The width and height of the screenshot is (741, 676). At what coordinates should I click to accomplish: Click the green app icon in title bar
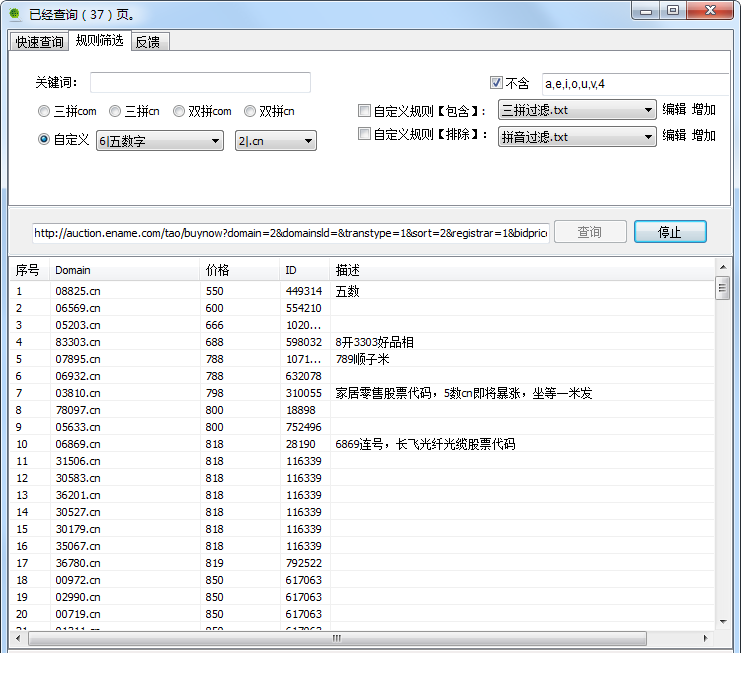pyautogui.click(x=15, y=14)
